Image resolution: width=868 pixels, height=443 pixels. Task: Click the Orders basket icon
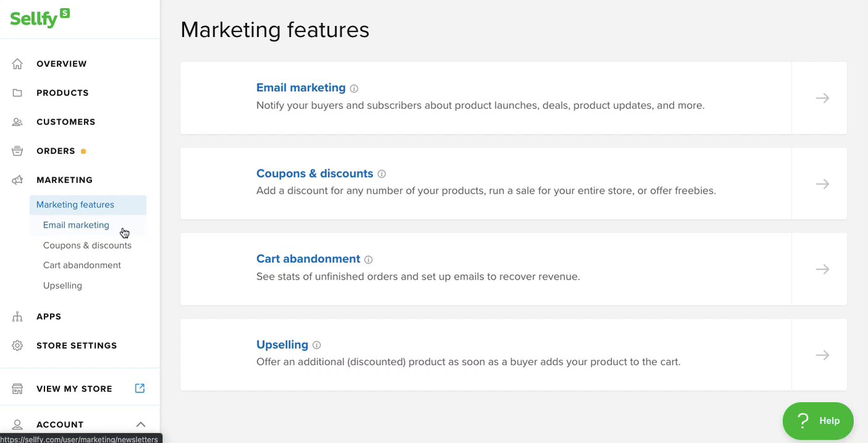[17, 151]
